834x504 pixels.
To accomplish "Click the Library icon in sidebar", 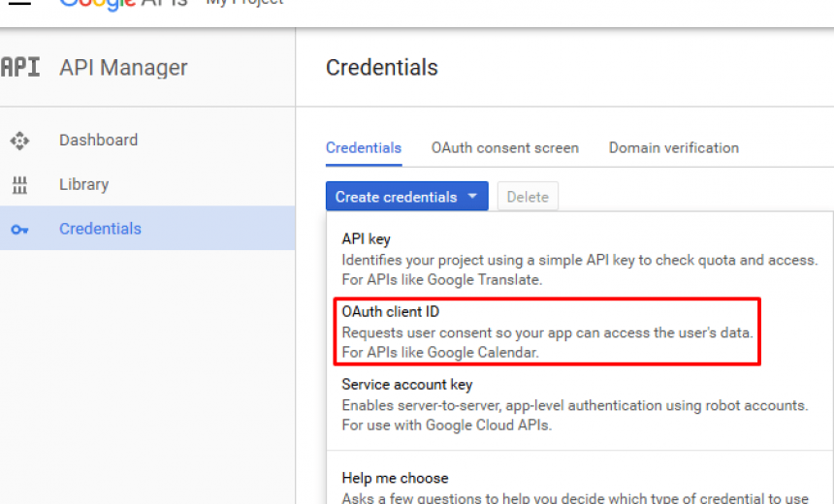I will click(x=19, y=185).
